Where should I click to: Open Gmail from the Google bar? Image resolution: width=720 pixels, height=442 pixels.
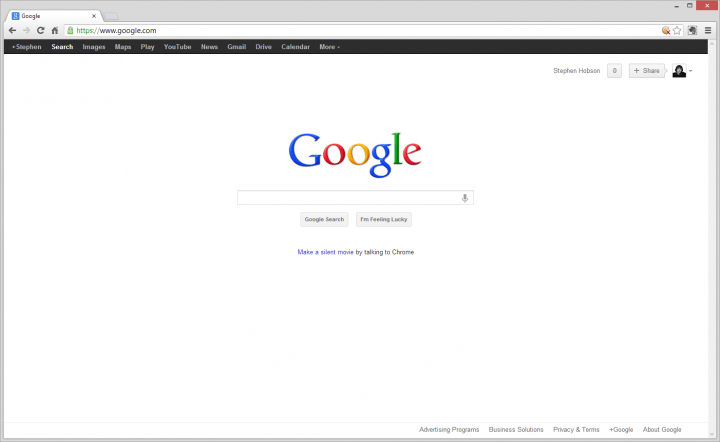(236, 47)
